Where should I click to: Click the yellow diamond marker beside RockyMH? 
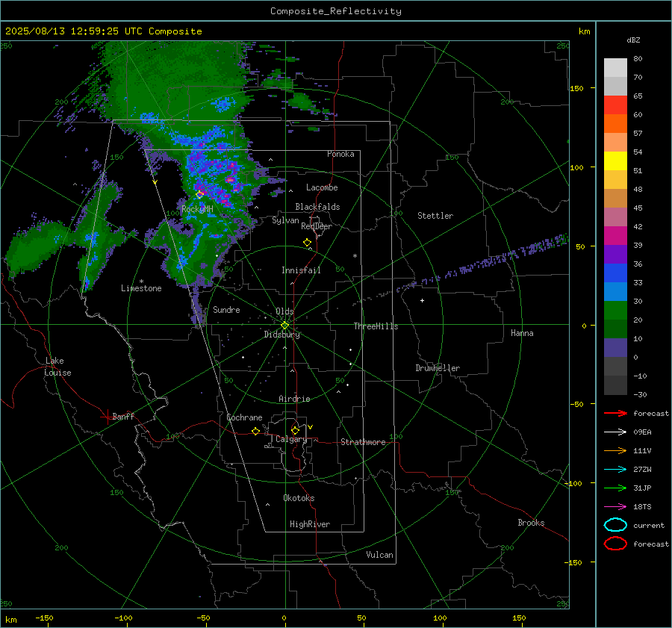[x=199, y=195]
